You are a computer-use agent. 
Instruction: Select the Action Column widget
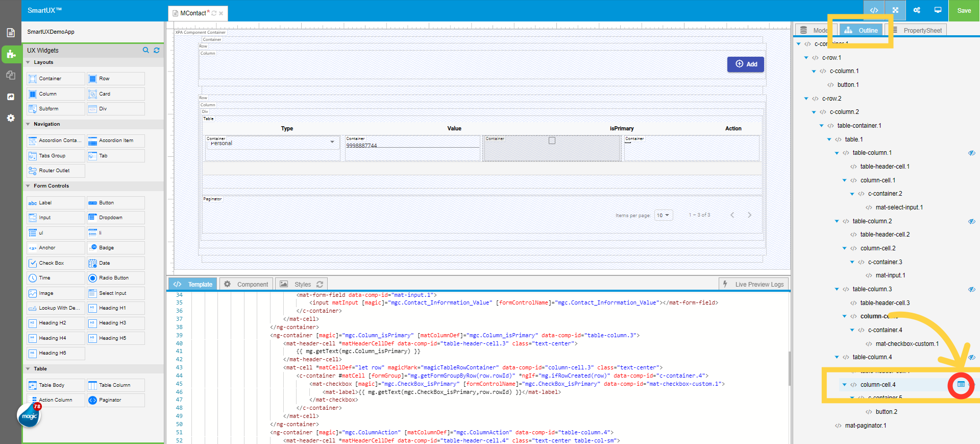56,400
